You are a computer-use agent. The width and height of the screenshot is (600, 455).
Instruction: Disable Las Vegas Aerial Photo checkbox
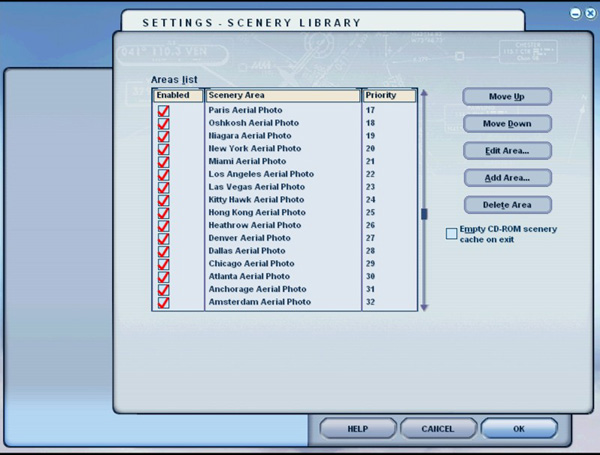click(x=163, y=188)
